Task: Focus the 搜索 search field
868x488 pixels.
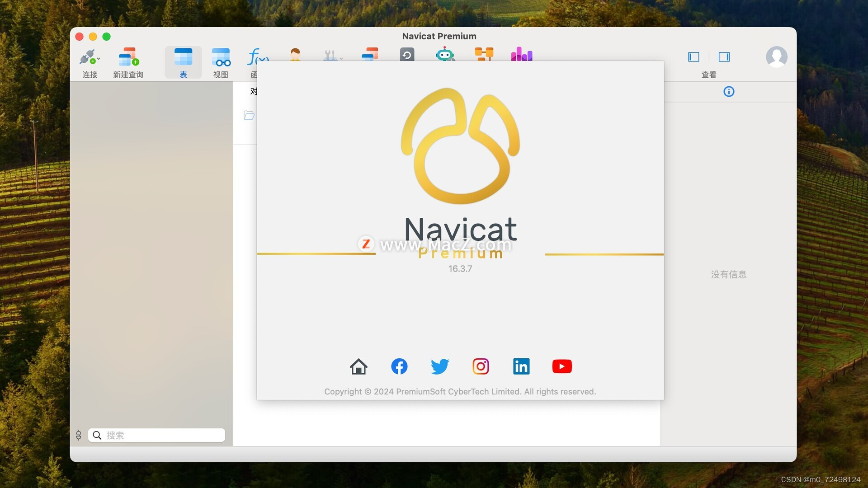Action: click(156, 435)
